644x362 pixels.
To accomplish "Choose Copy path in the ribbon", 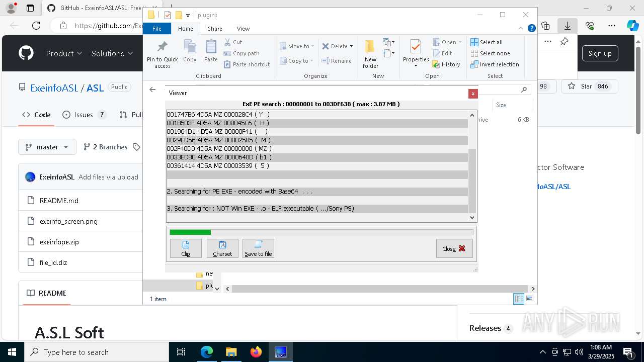I will [242, 53].
